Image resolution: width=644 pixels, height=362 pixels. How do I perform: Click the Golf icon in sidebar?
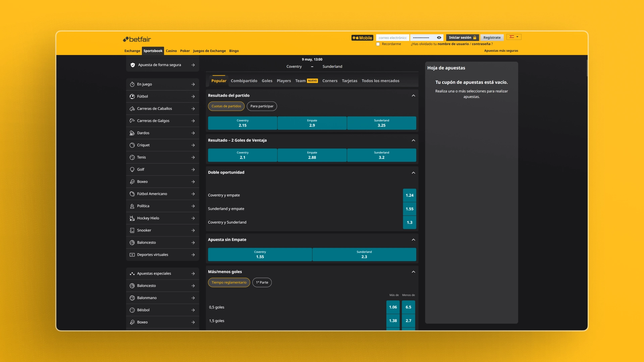132,170
